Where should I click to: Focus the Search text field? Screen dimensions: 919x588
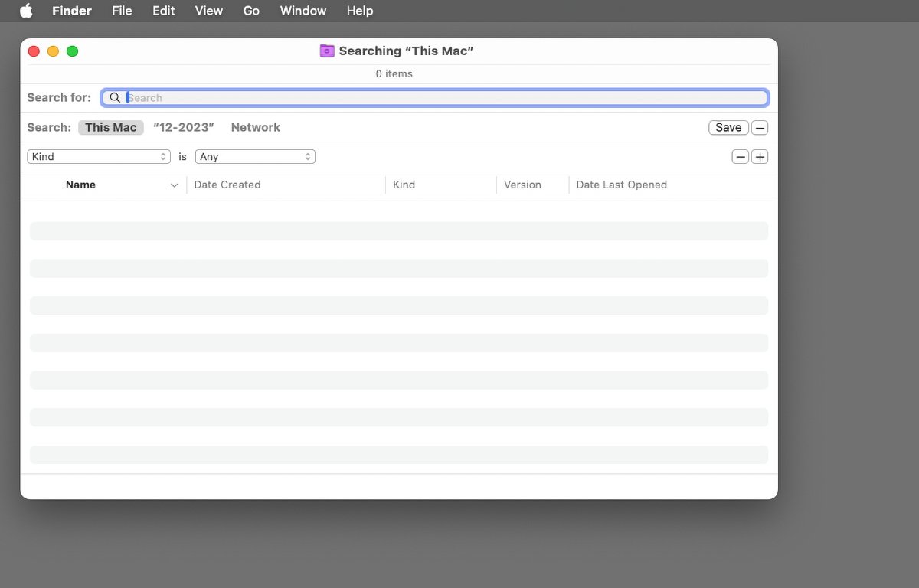click(x=444, y=98)
